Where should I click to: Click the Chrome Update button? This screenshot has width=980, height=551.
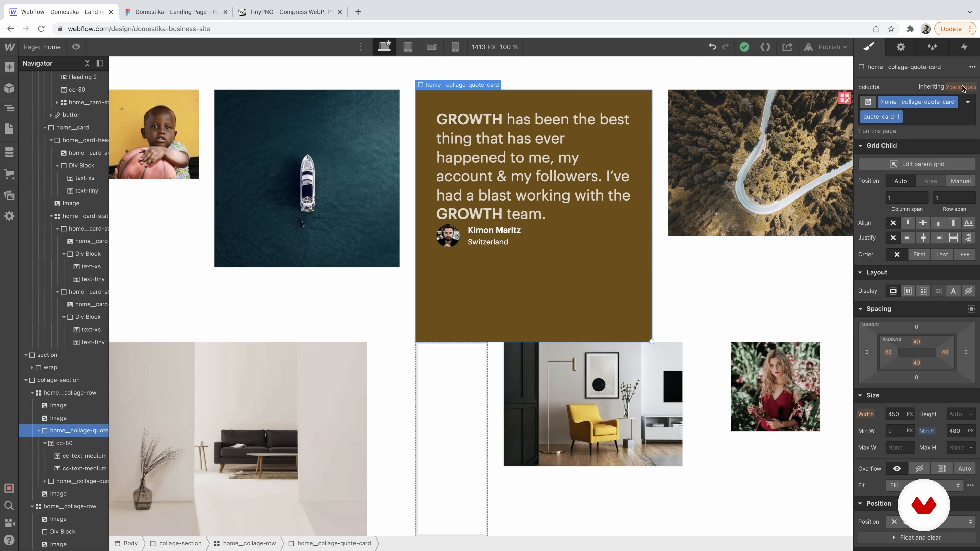955,29
